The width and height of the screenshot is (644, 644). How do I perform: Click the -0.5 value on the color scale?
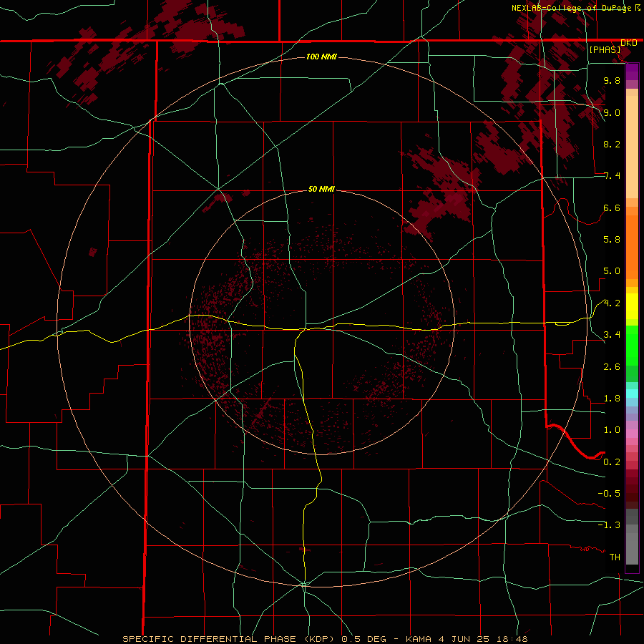coord(609,494)
